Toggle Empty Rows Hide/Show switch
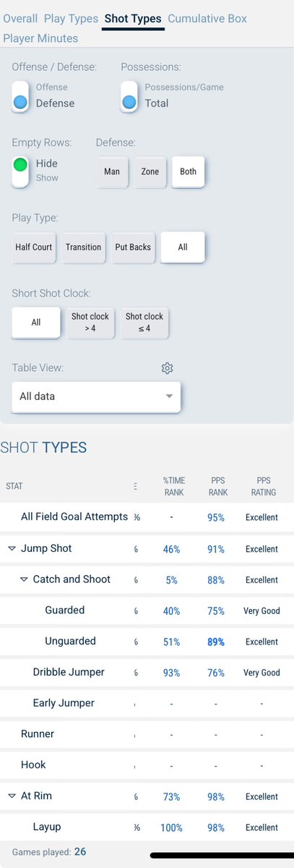The image size is (294, 868). tap(20, 171)
